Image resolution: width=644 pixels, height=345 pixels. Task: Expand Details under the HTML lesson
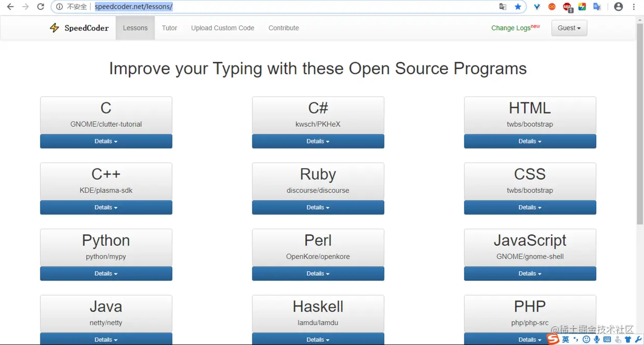[x=530, y=141]
